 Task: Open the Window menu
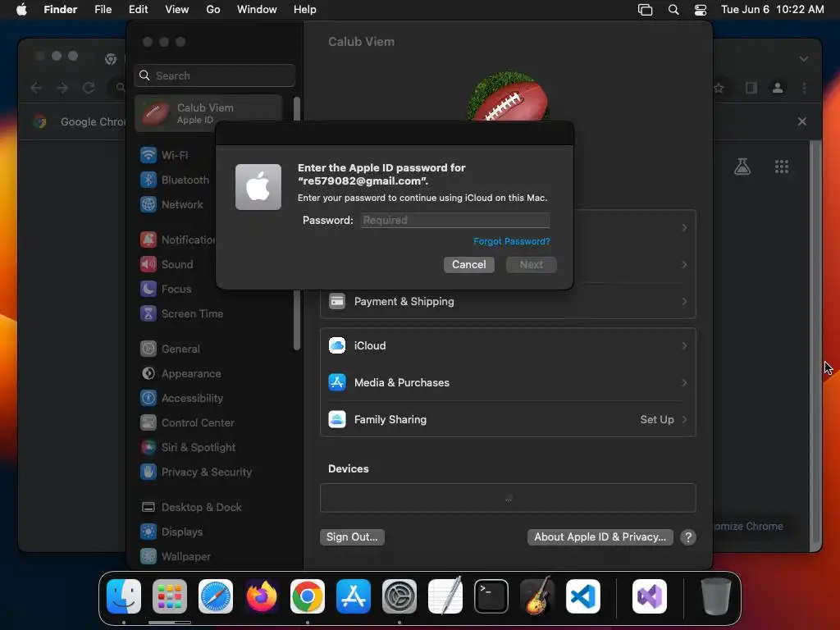(x=257, y=9)
